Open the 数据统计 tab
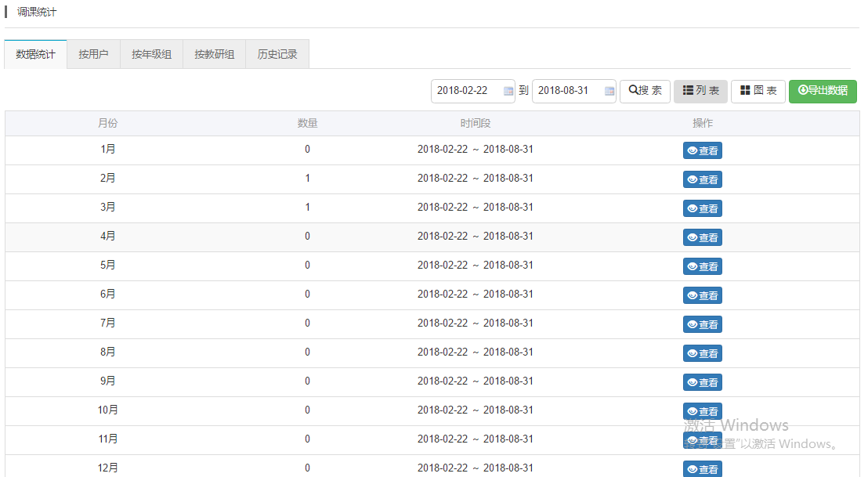Screen dimensions: 868x477 click(35, 55)
